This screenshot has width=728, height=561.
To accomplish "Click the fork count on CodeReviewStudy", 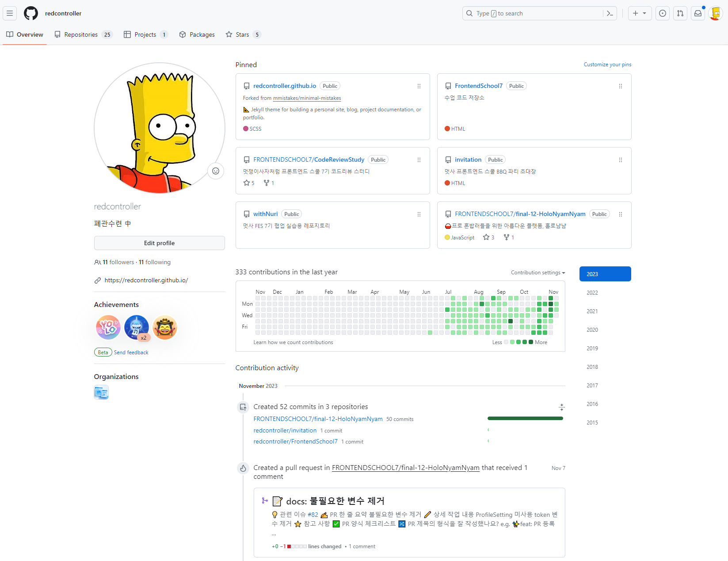I will [269, 183].
